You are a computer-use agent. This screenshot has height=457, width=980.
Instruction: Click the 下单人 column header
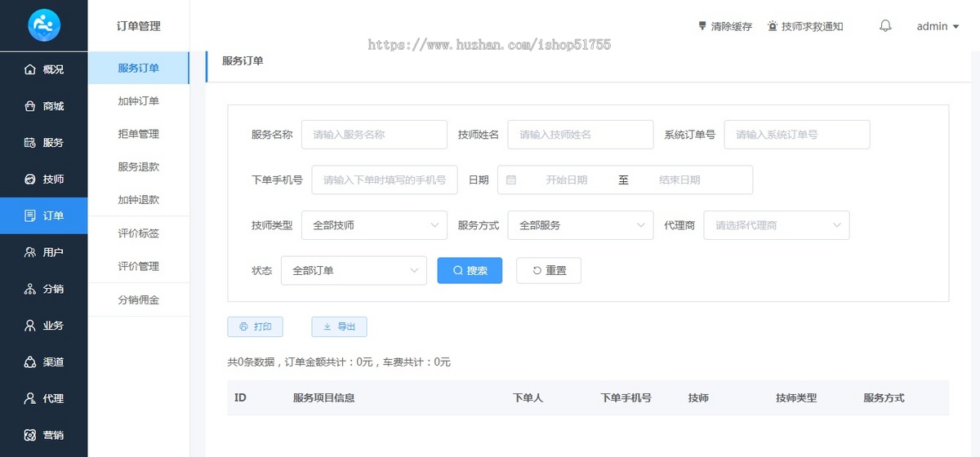tap(528, 397)
